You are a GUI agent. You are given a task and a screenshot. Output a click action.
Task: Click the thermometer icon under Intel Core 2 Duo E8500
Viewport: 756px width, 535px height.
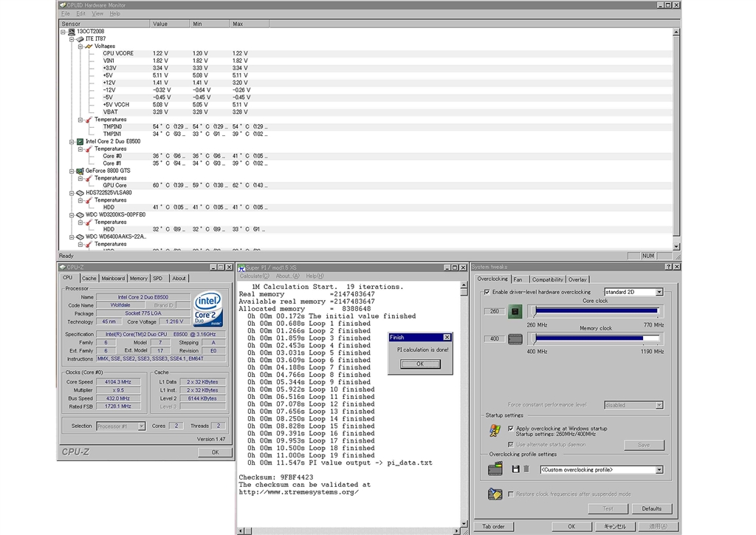pos(89,149)
